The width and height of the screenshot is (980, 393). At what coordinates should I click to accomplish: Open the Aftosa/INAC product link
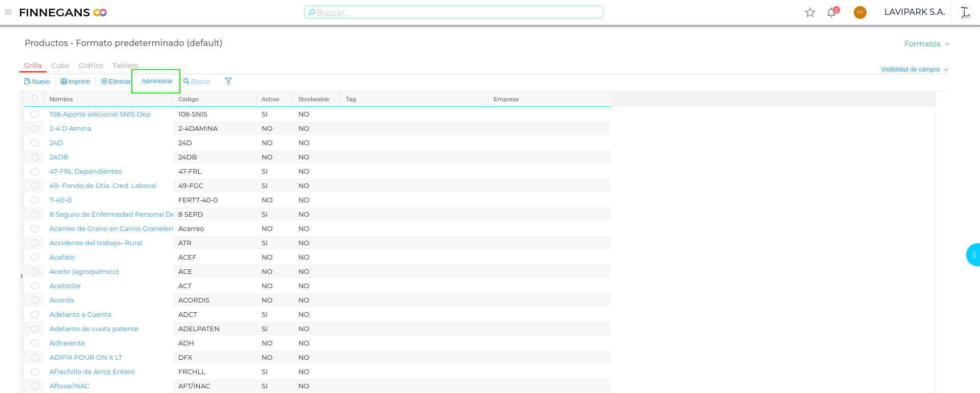coord(69,386)
